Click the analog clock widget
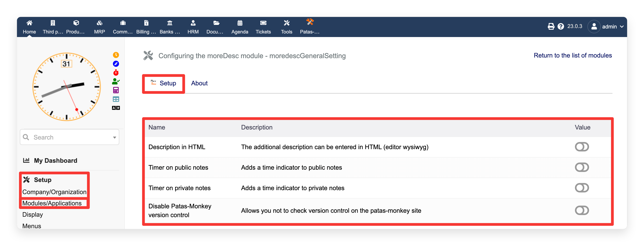The height and width of the screenshot is (246, 644). tap(66, 87)
